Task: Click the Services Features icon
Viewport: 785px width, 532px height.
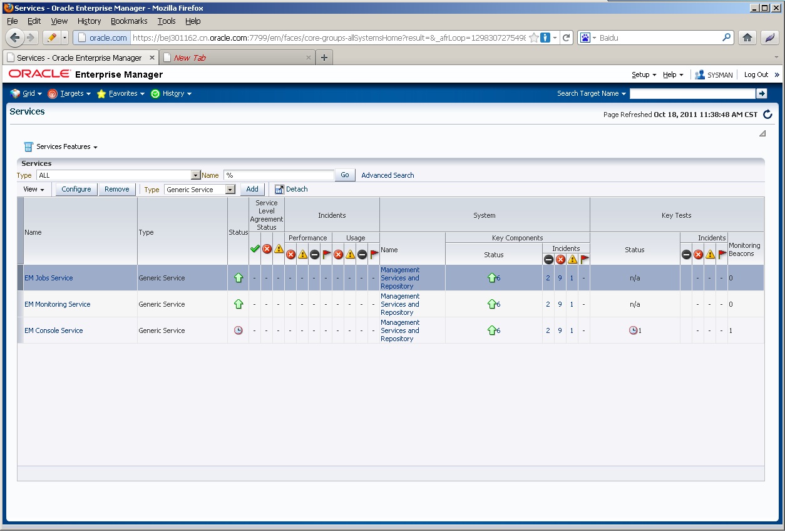Action: click(28, 146)
